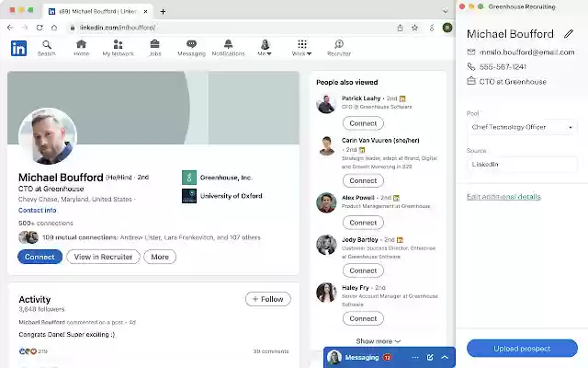Open Alex Powell's profile
588x368 pixels.
(x=357, y=198)
